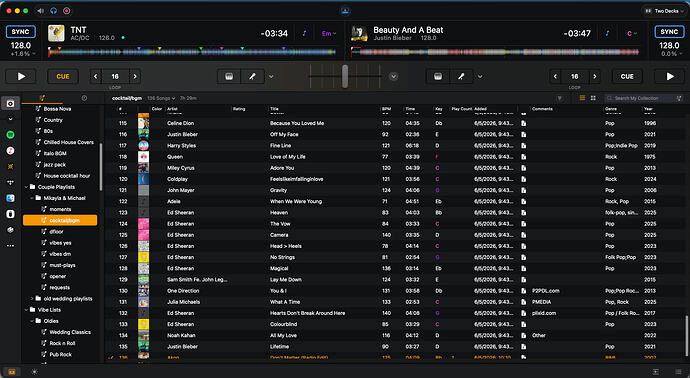Screen dimensions: 690x378
Task: Open the 0.0% tempo dropdown on the right deck
Action: [x=672, y=54]
